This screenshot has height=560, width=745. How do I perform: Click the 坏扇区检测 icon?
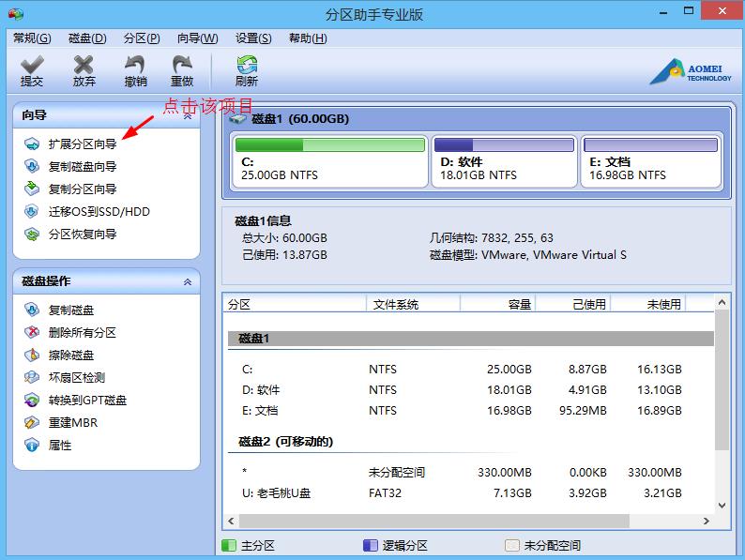32,377
